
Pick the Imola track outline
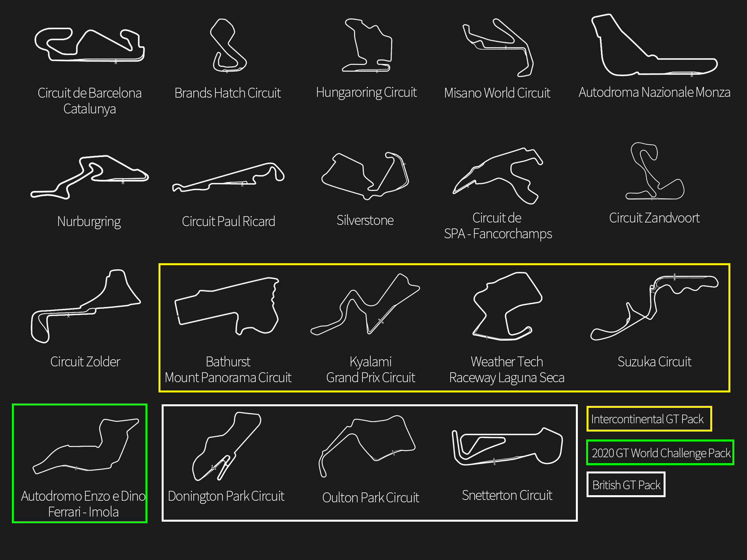(86, 446)
